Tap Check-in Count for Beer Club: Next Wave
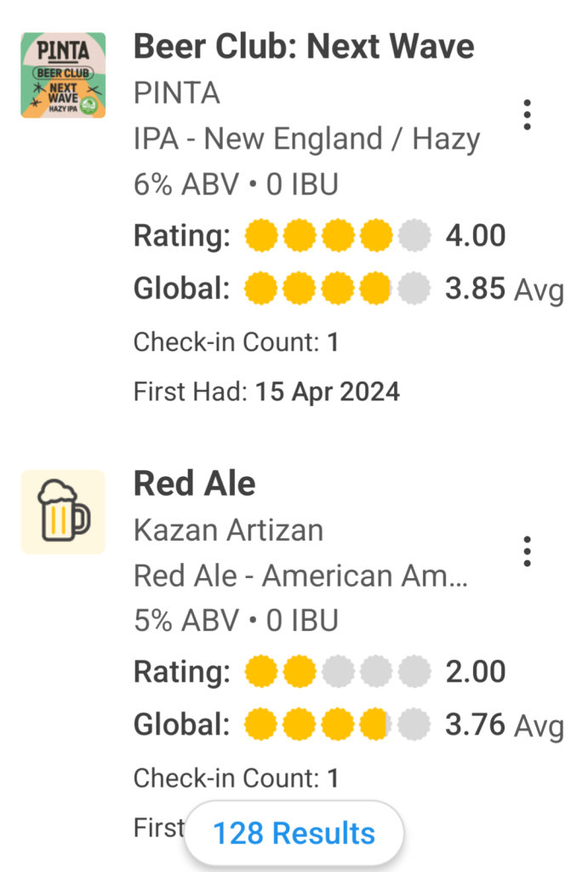This screenshot has height=872, width=588. click(237, 342)
